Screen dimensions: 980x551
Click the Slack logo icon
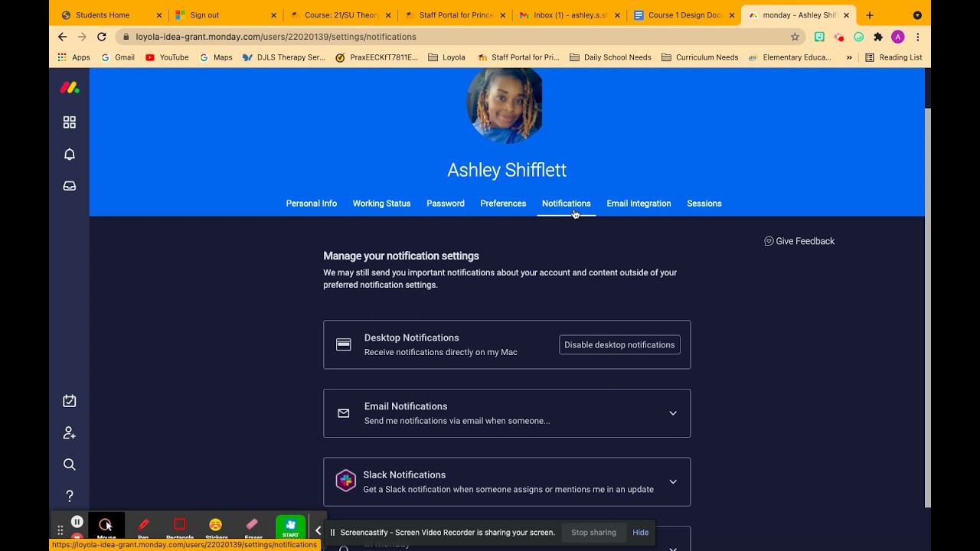point(346,481)
